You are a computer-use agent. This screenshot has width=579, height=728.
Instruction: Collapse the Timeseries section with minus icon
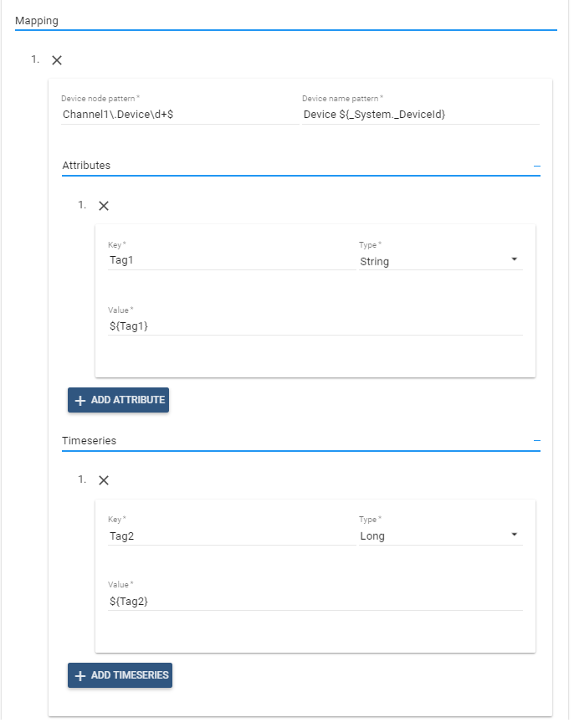pyautogui.click(x=536, y=439)
